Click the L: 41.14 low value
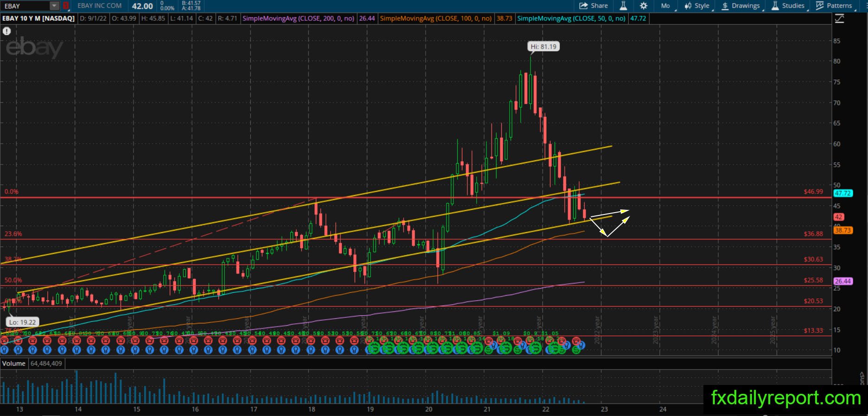Screen dimensions: 868x416 click(x=181, y=19)
